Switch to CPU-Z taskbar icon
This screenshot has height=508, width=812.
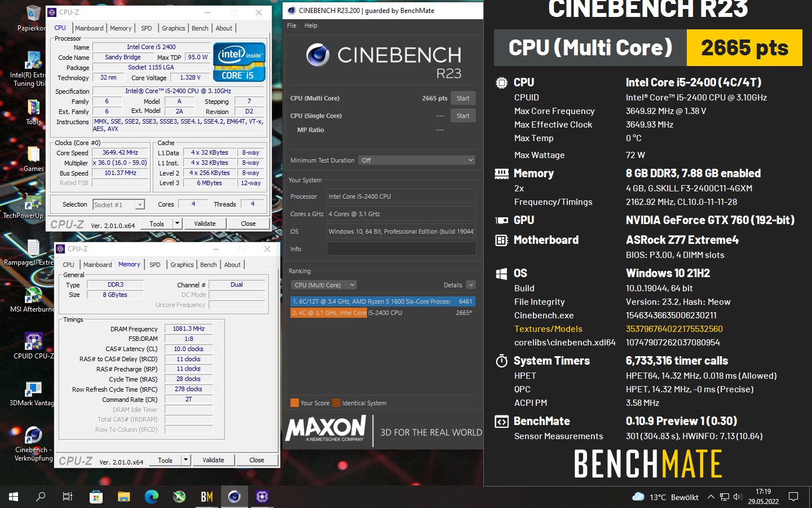pyautogui.click(x=262, y=497)
